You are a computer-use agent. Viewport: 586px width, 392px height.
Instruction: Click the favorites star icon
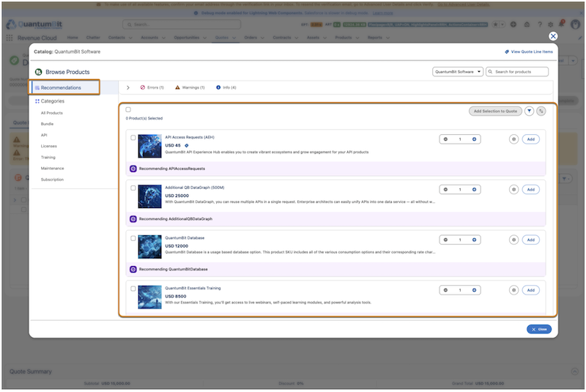tap(496, 25)
